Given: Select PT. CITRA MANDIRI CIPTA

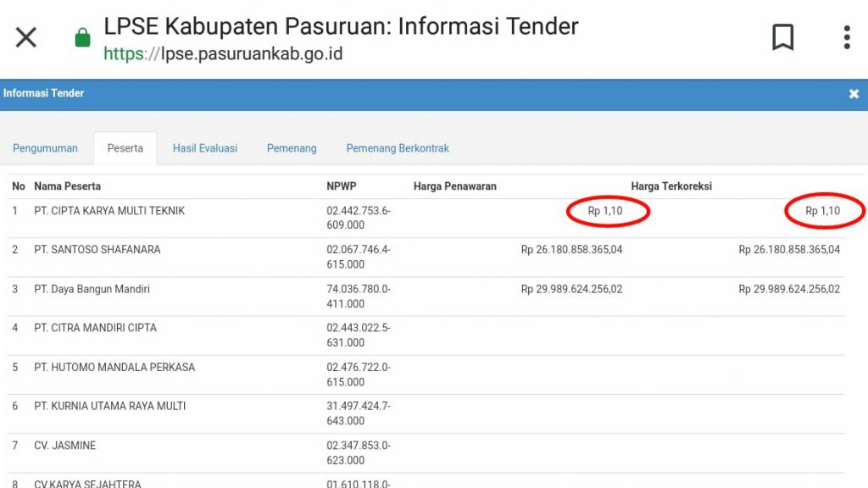Looking at the screenshot, I should point(95,328).
